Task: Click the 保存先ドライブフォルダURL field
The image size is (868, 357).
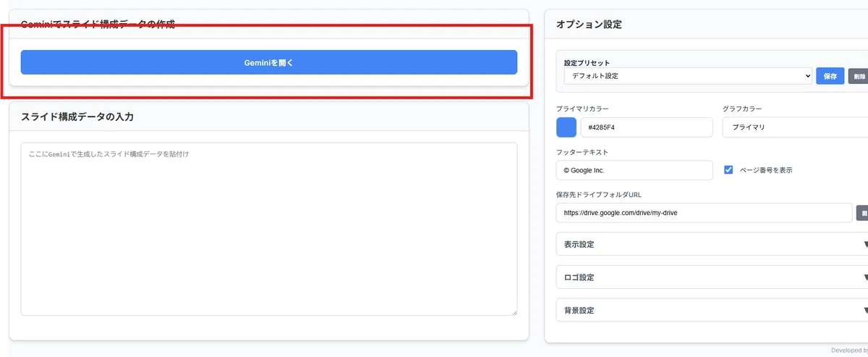Action: [x=705, y=213]
